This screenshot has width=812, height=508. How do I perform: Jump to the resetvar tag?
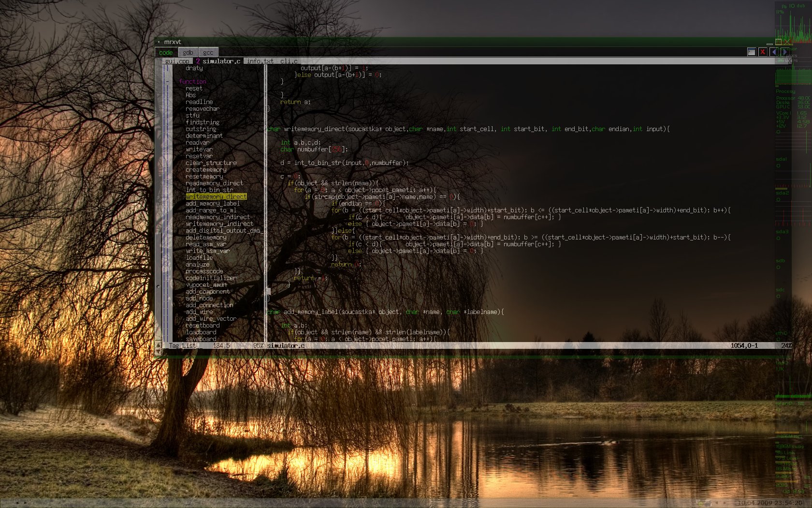pyautogui.click(x=199, y=156)
